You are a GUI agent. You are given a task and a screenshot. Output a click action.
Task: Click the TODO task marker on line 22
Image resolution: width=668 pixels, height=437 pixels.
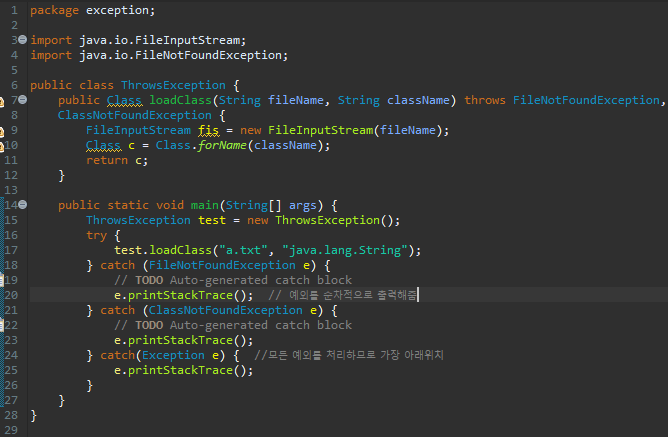pyautogui.click(x=2, y=325)
